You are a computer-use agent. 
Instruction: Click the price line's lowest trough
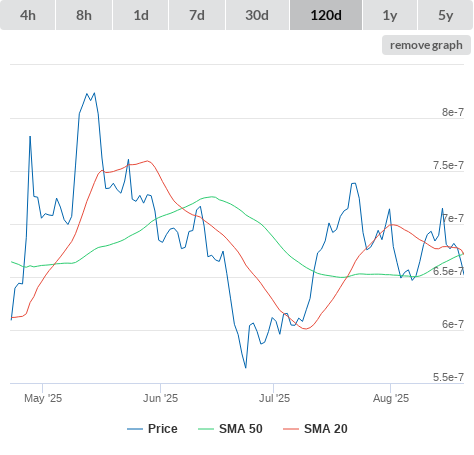point(246,367)
